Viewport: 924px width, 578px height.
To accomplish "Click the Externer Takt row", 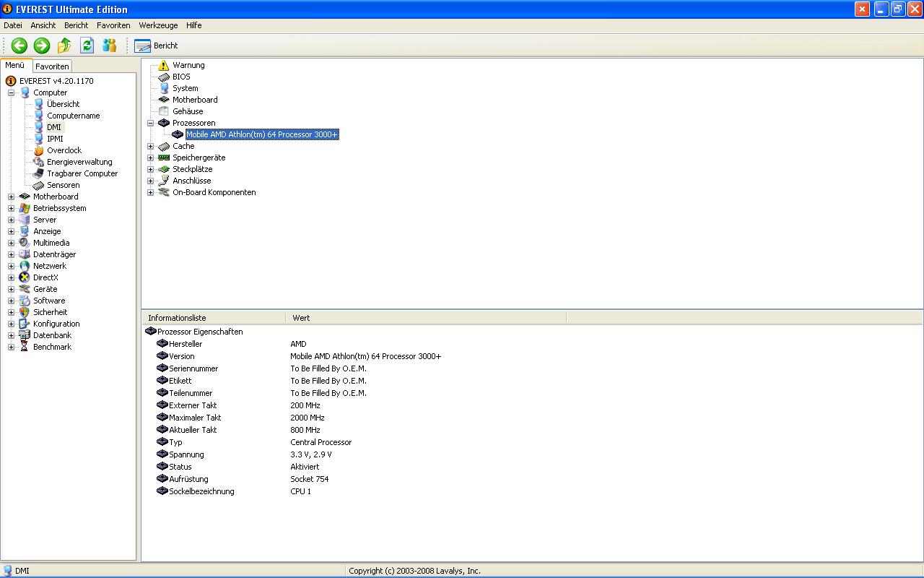I will (x=532, y=405).
